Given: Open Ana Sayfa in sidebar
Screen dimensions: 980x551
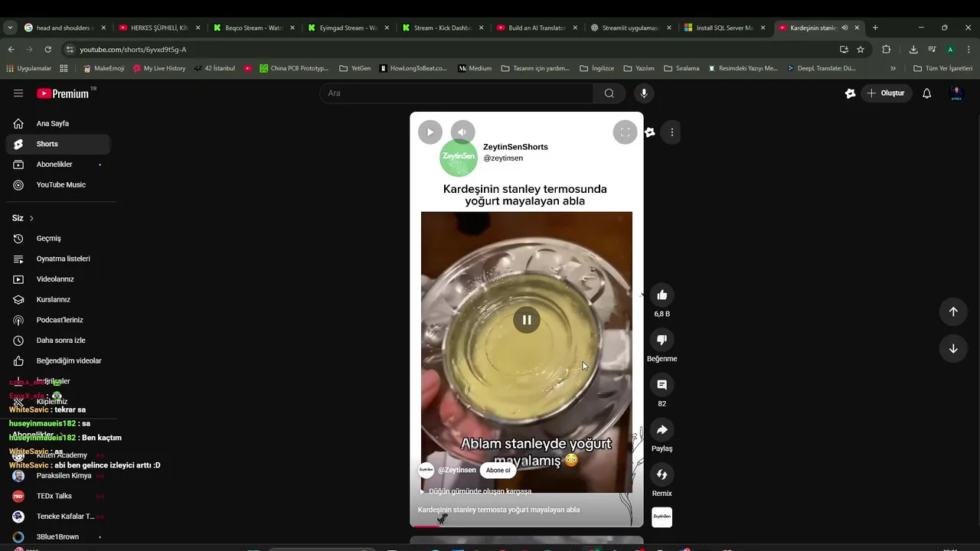Looking at the screenshot, I should click(x=58, y=123).
